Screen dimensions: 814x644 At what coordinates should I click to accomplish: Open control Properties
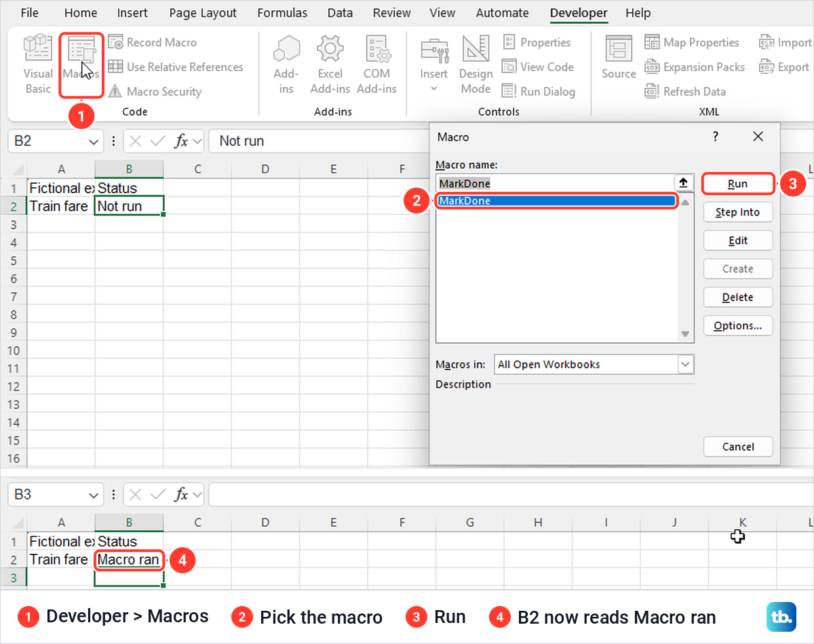click(537, 42)
